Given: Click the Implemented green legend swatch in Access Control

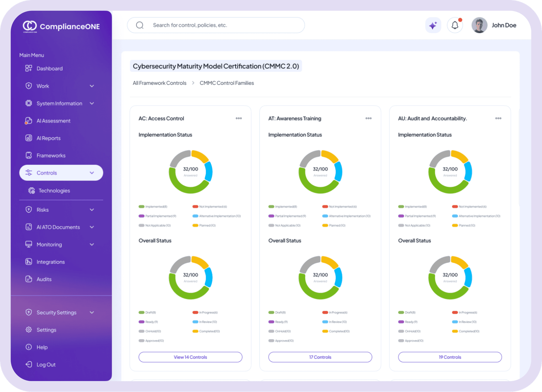Looking at the screenshot, I should [141, 207].
